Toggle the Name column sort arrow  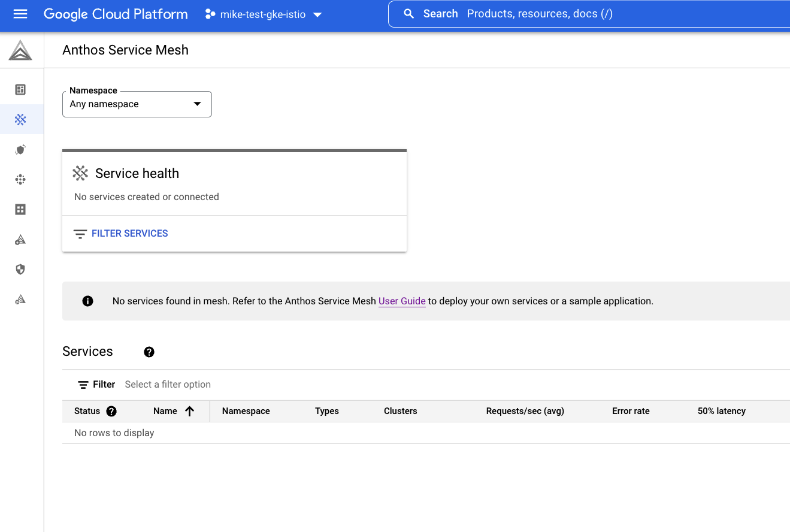tap(190, 411)
